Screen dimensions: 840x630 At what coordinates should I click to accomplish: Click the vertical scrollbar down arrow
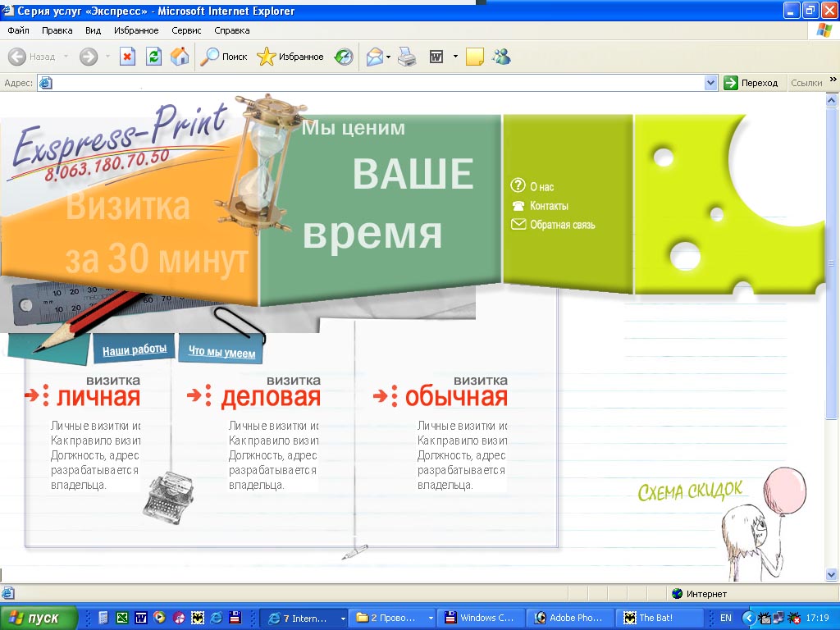click(832, 575)
